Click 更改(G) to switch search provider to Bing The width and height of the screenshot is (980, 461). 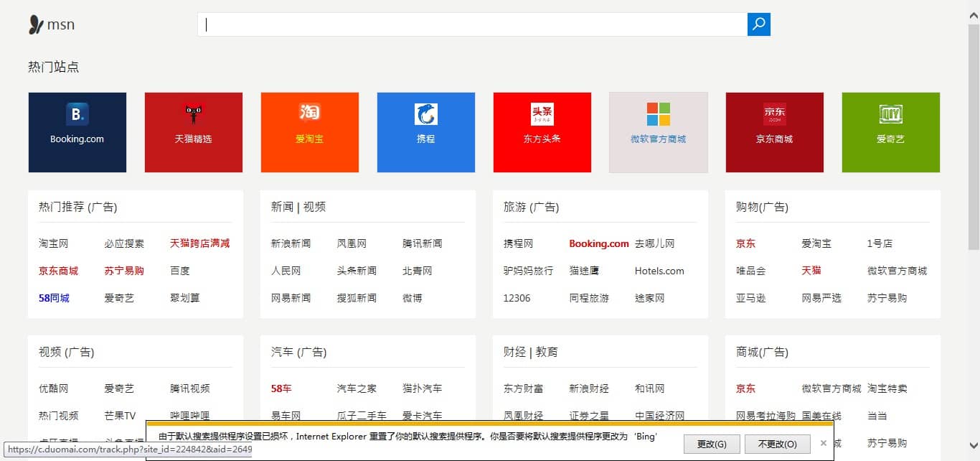tap(712, 444)
